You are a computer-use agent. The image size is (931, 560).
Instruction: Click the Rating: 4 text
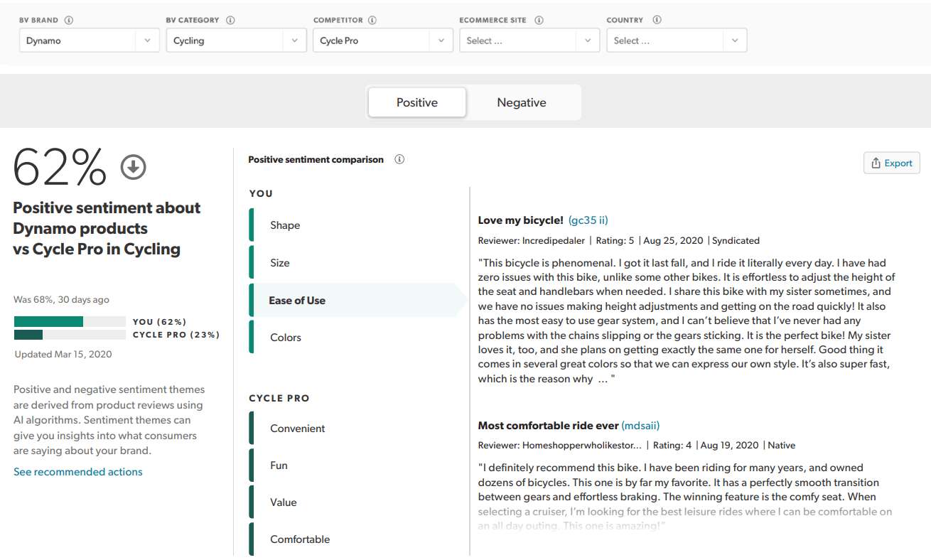click(672, 446)
